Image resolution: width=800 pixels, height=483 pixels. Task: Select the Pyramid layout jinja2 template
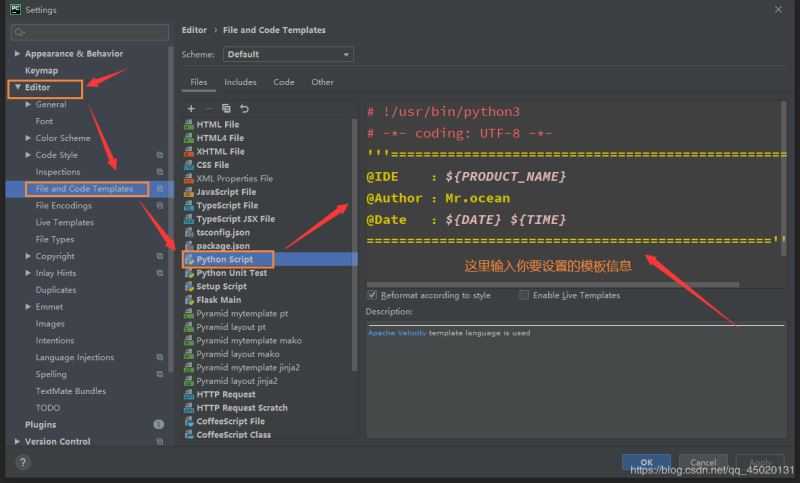(x=237, y=381)
